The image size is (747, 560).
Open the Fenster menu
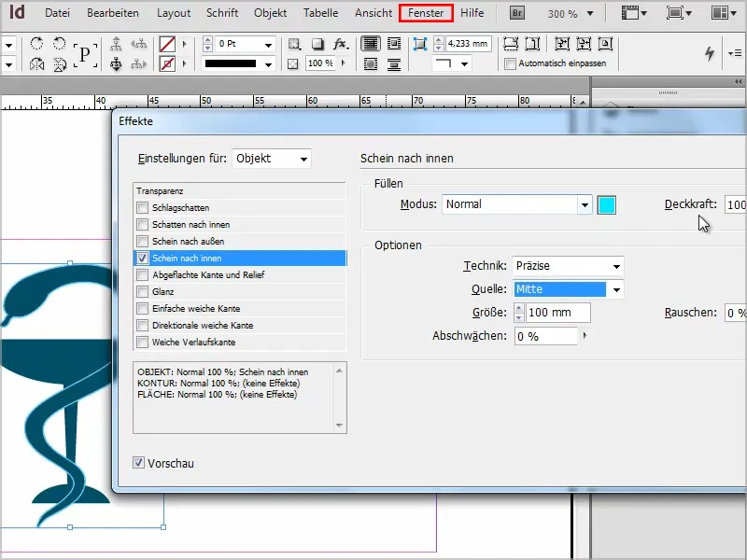(x=426, y=13)
